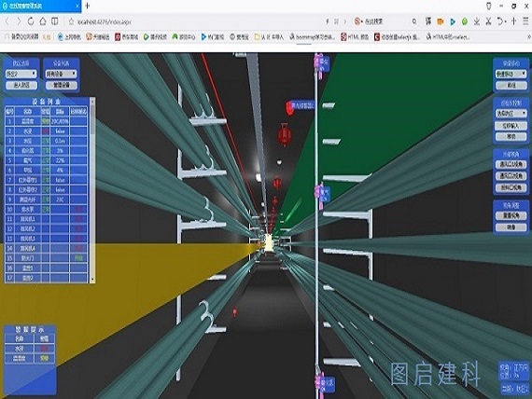Screen dimensions: 532x399
Task: Switch to the active browser tab
Action: [40, 7]
